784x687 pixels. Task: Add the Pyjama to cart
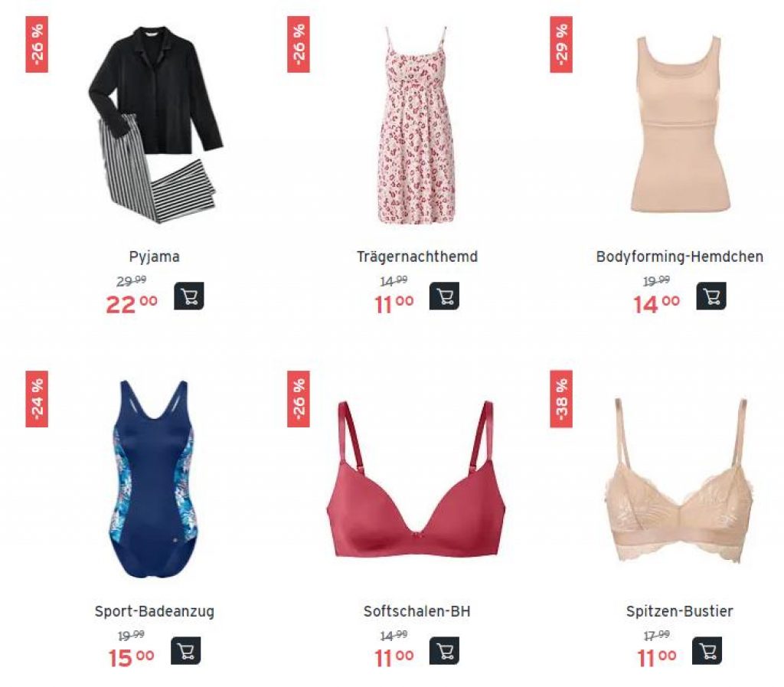[x=188, y=296]
